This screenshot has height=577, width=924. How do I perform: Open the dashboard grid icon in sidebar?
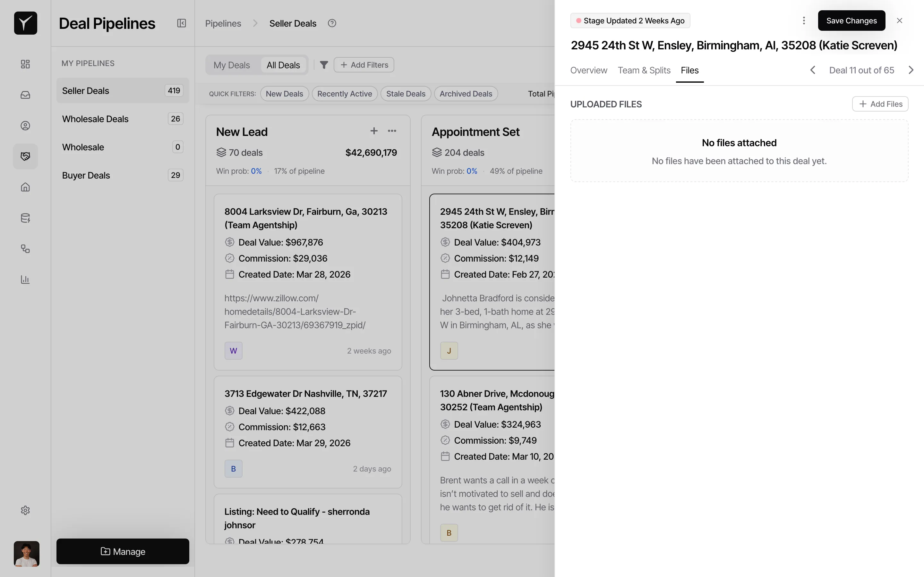click(x=25, y=64)
